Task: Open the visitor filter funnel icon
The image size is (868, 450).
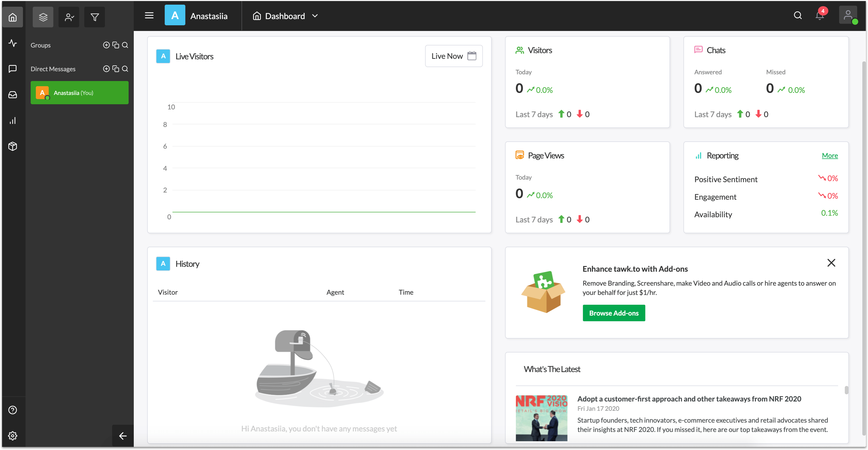Action: pyautogui.click(x=94, y=17)
